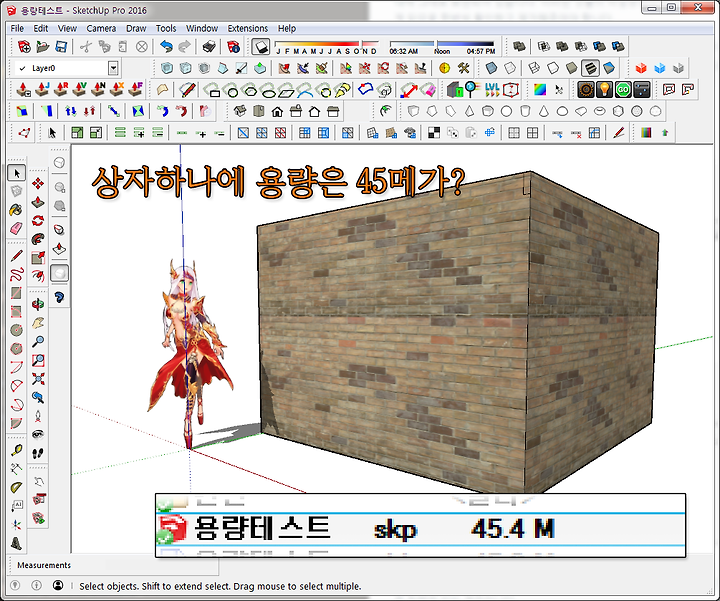Click the Make Component icon

tap(16, 191)
